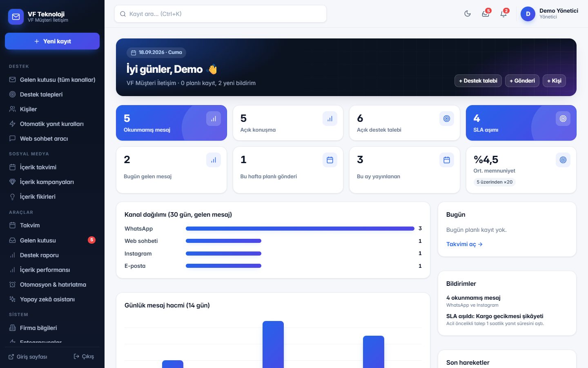The width and height of the screenshot is (588, 368).
Task: Open Gelen kutusu (tüm kanallar)
Action: click(x=52, y=80)
